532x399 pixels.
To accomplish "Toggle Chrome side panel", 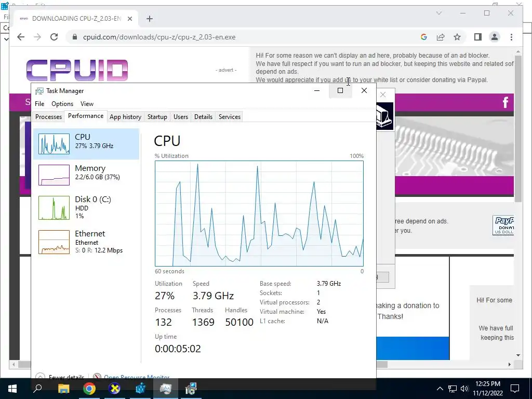I will tap(478, 37).
